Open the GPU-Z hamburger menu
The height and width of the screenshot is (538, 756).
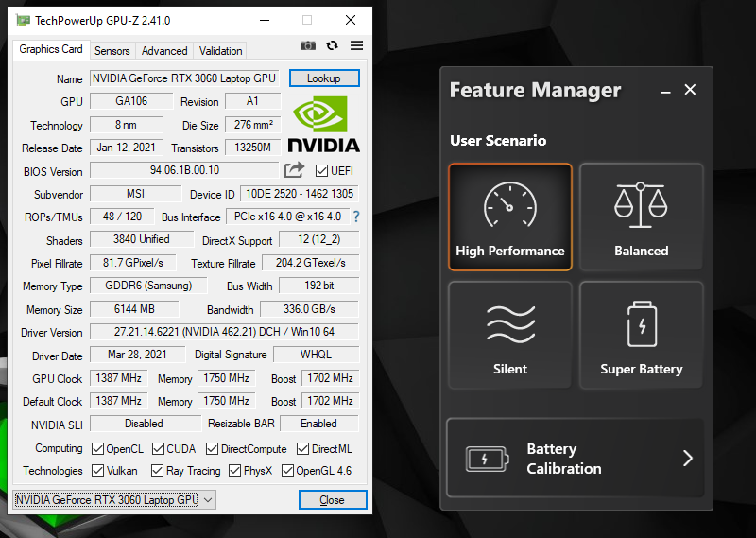coord(357,45)
